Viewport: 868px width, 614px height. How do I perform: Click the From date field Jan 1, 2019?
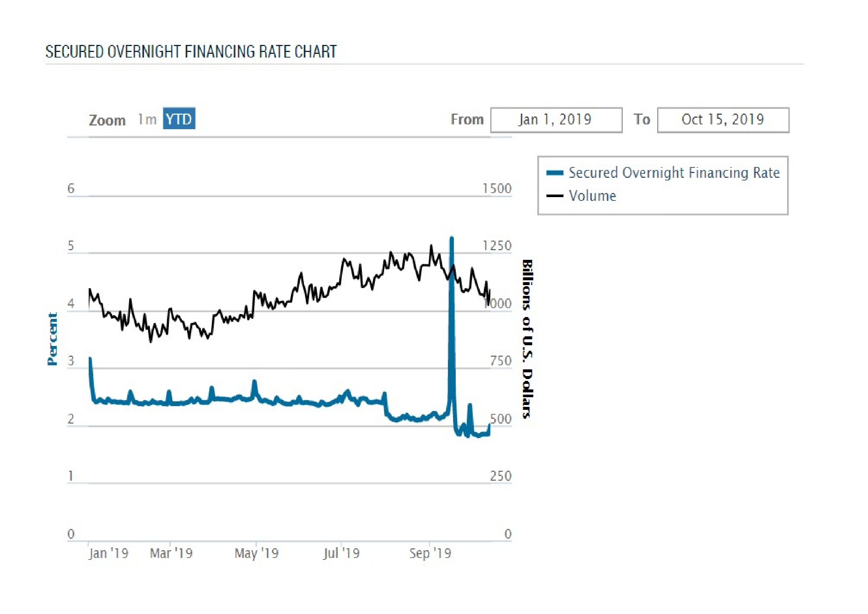click(556, 120)
